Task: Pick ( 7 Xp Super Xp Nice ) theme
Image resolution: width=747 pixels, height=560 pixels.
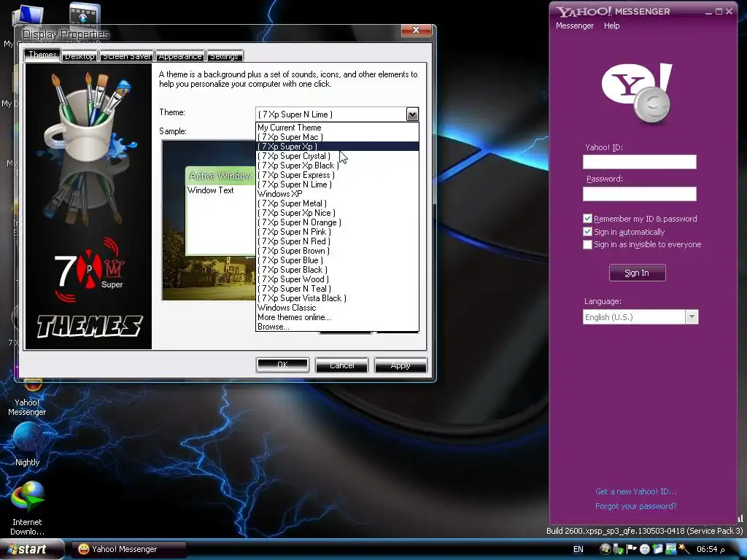Action: tap(337, 213)
